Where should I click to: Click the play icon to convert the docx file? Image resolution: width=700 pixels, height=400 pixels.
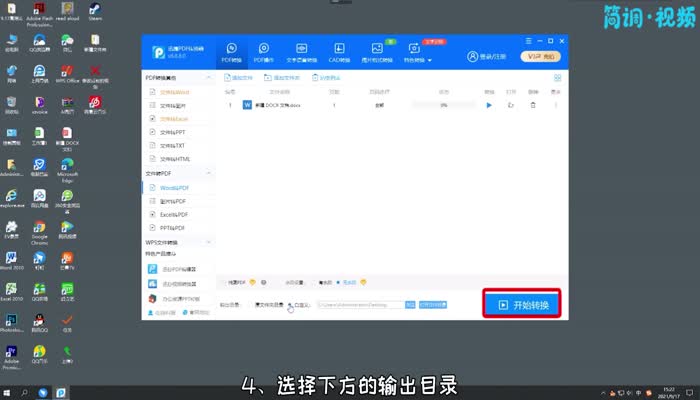[489, 104]
